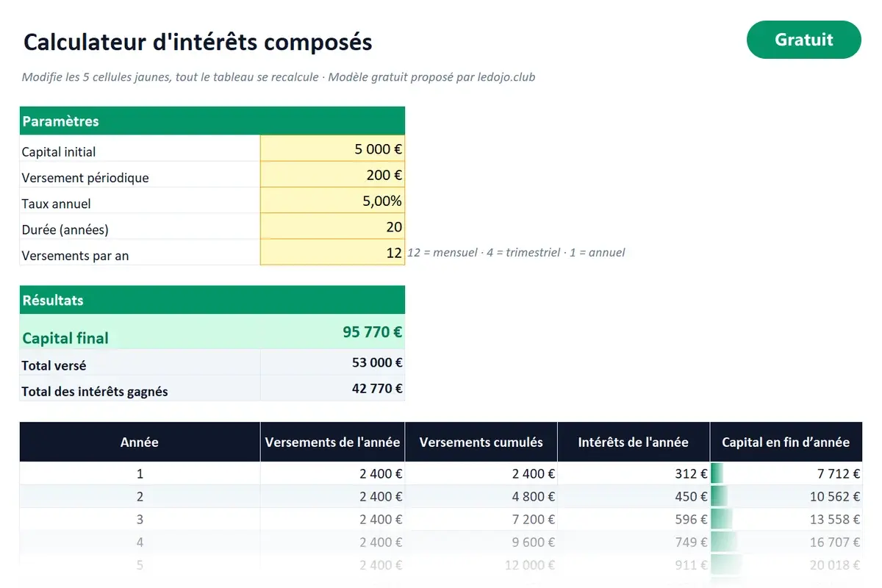This screenshot has height=588, width=882.
Task: Select the Total versé value 53 000 €
Action: pos(332,362)
